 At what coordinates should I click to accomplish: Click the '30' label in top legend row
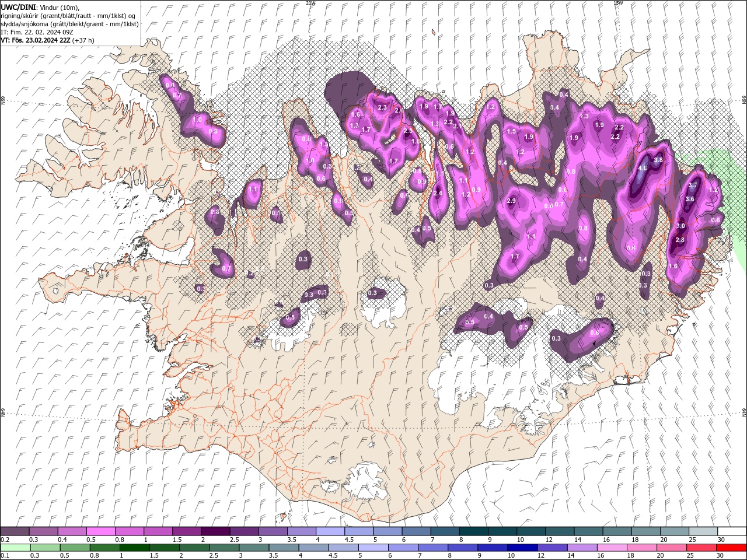click(722, 540)
